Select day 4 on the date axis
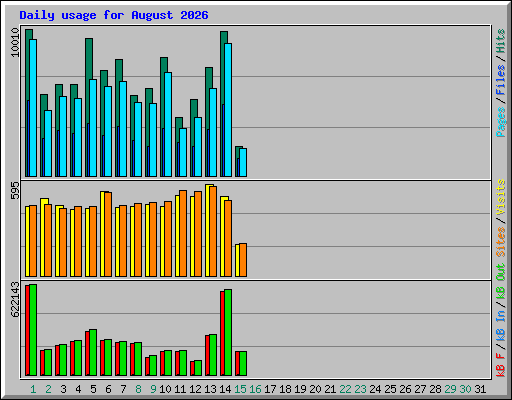Screen dimensions: 512x400 click(78, 389)
